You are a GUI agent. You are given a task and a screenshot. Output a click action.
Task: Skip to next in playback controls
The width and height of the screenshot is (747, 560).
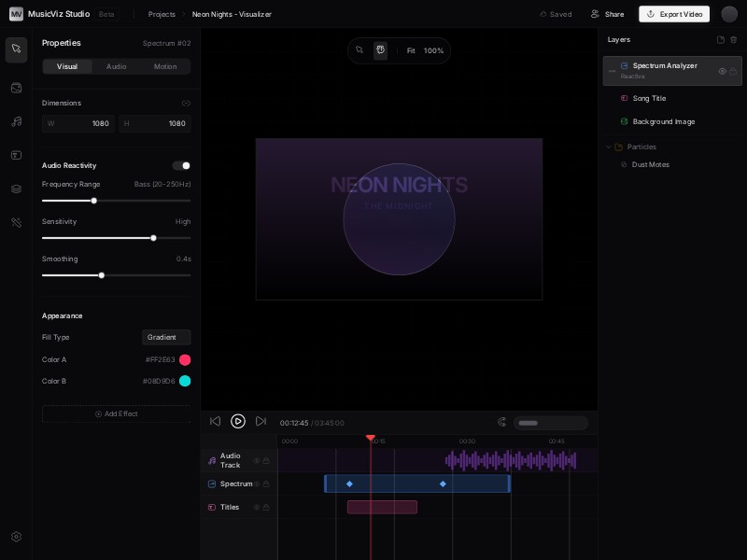[261, 421]
